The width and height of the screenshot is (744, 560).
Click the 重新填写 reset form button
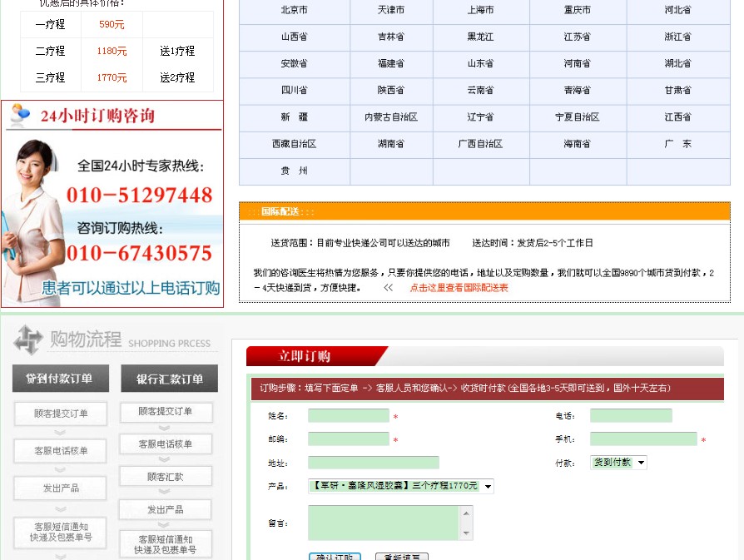click(402, 557)
